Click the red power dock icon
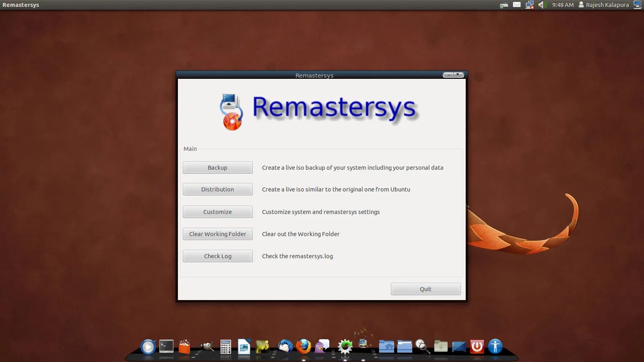 click(477, 346)
